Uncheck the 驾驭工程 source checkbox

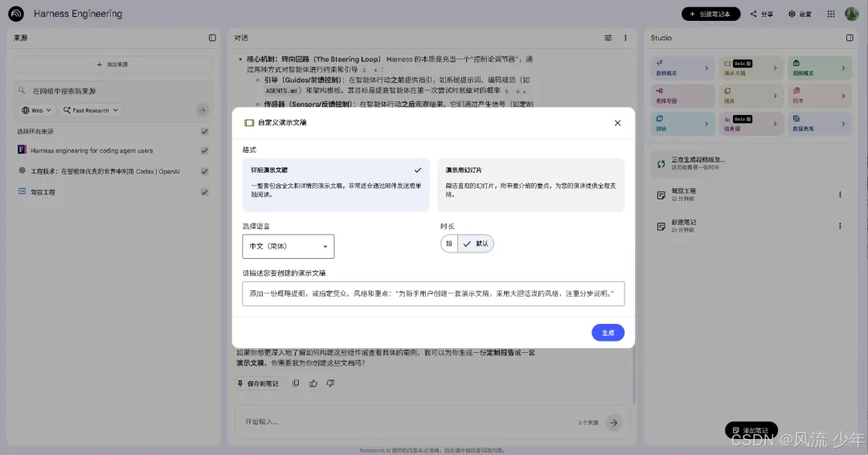[205, 192]
